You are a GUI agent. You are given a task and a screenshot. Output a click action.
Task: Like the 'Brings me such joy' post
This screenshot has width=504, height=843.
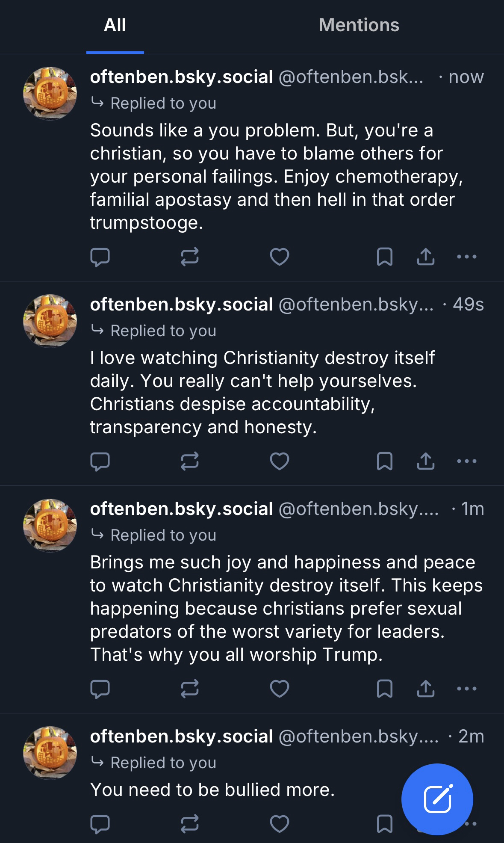pyautogui.click(x=280, y=689)
